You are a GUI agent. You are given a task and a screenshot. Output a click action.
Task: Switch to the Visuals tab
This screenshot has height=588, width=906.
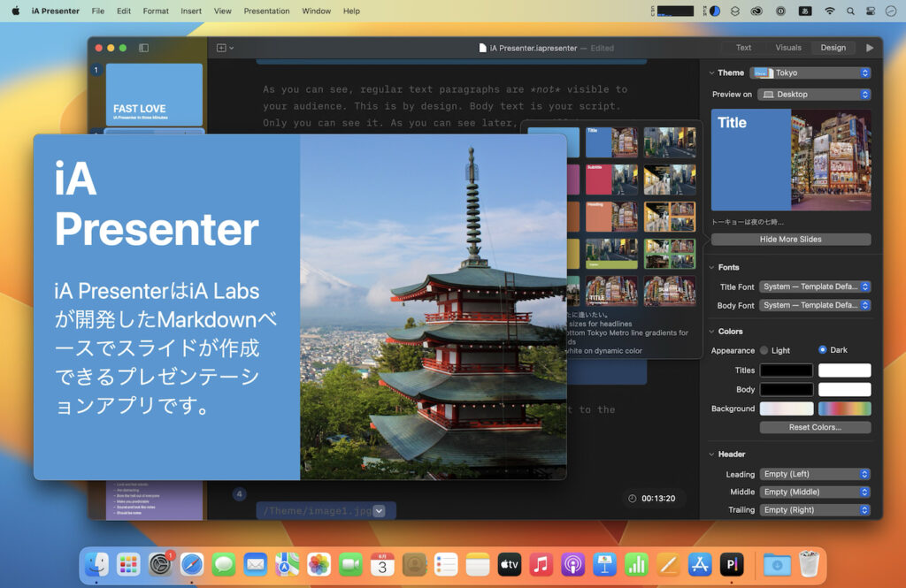pyautogui.click(x=787, y=48)
